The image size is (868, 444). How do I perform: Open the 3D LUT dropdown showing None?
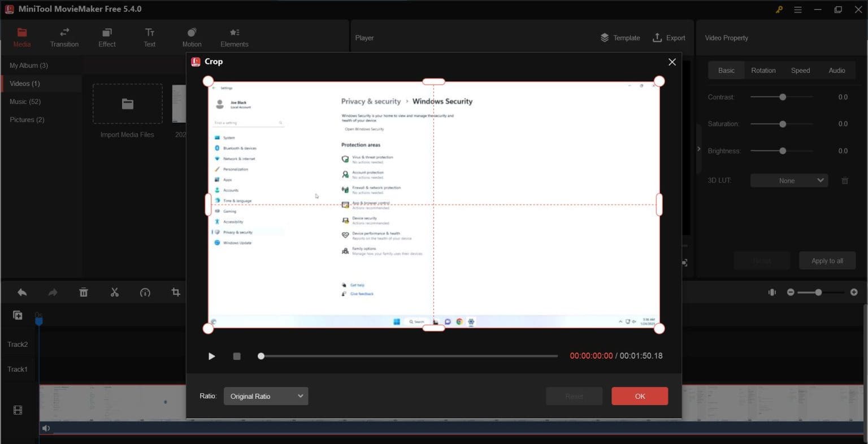click(788, 180)
